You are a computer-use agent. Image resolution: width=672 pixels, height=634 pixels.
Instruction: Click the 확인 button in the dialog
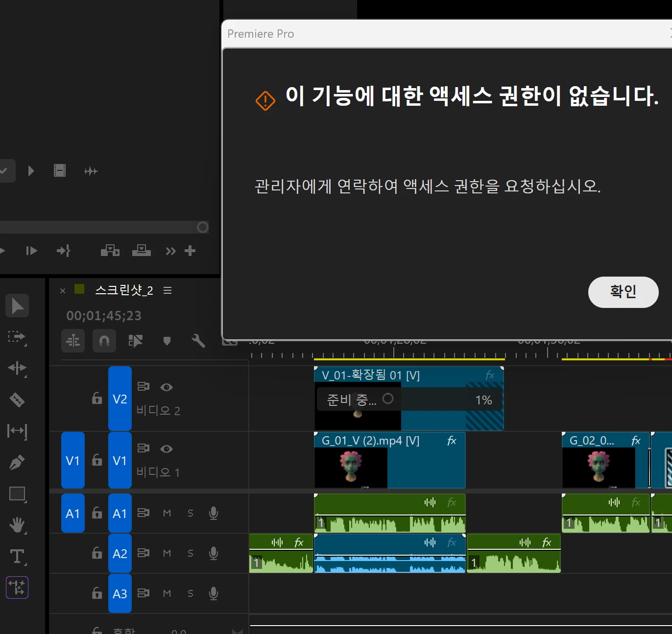(x=623, y=292)
